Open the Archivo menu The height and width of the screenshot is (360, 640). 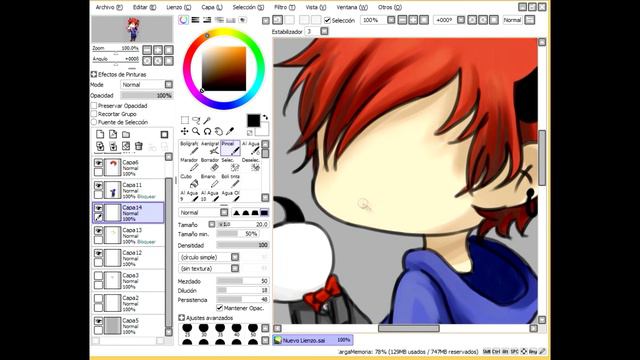(109, 7)
